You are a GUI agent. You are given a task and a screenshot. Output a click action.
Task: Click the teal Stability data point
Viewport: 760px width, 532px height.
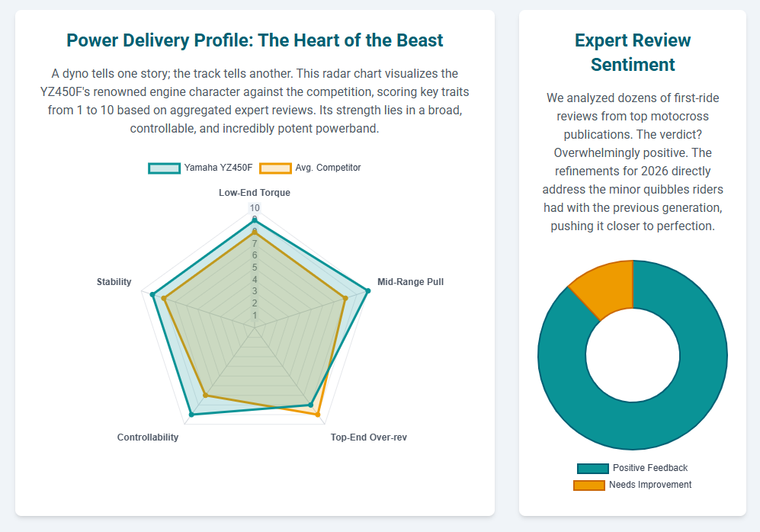click(x=153, y=294)
